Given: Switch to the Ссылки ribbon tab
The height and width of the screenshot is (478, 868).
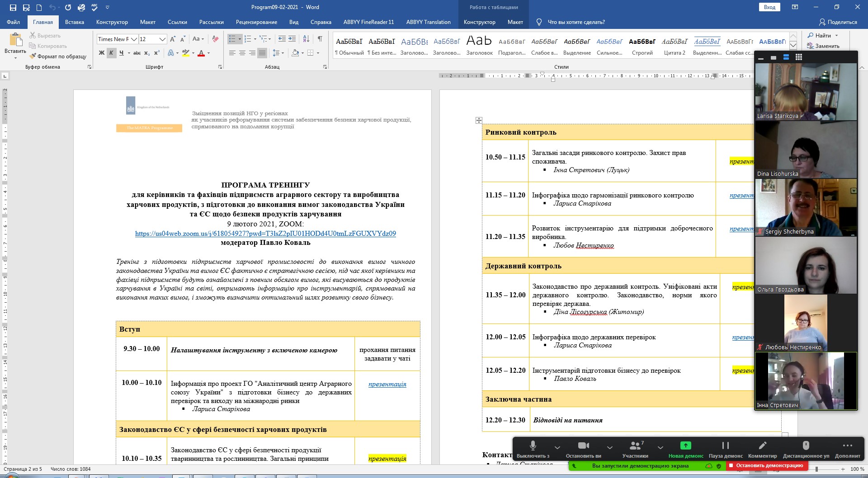Looking at the screenshot, I should pos(177,22).
